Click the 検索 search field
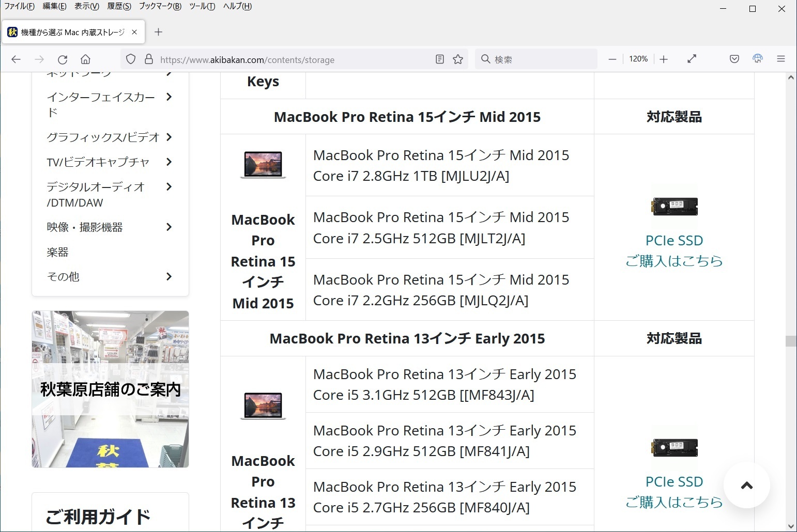Viewport: 797px width, 532px height. [x=540, y=59]
